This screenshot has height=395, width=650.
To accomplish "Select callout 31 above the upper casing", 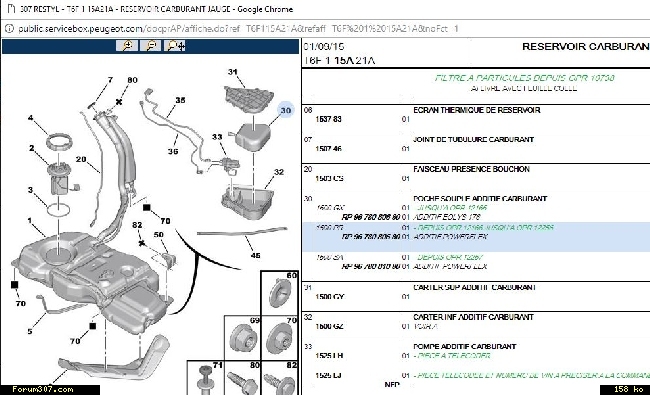I will tap(233, 72).
